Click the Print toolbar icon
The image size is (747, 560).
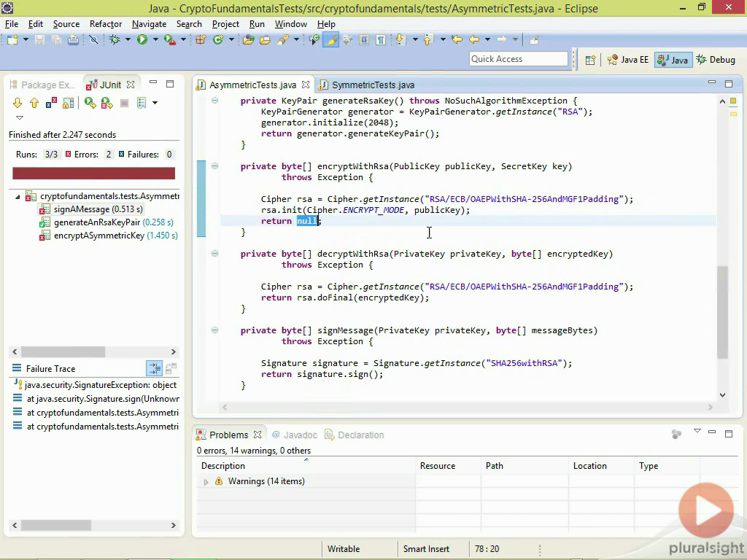tap(73, 40)
